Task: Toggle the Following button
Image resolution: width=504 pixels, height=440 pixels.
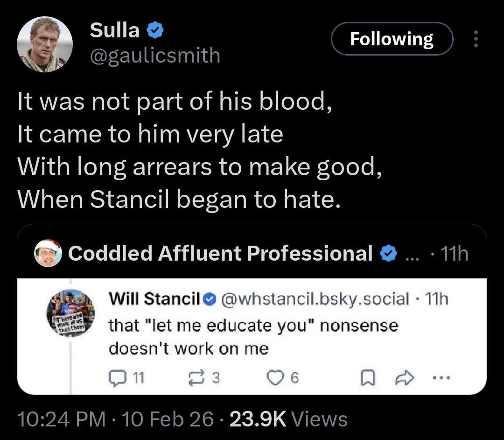Action: (x=392, y=39)
